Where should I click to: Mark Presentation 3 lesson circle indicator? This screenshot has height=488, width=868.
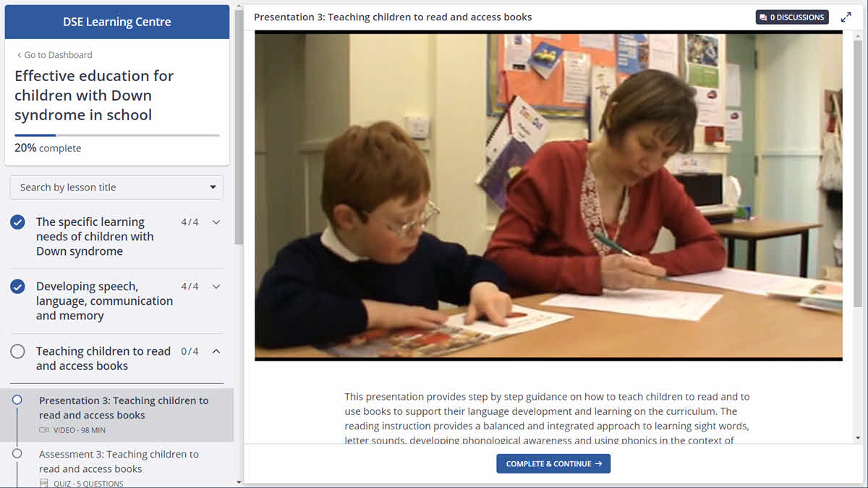point(17,400)
